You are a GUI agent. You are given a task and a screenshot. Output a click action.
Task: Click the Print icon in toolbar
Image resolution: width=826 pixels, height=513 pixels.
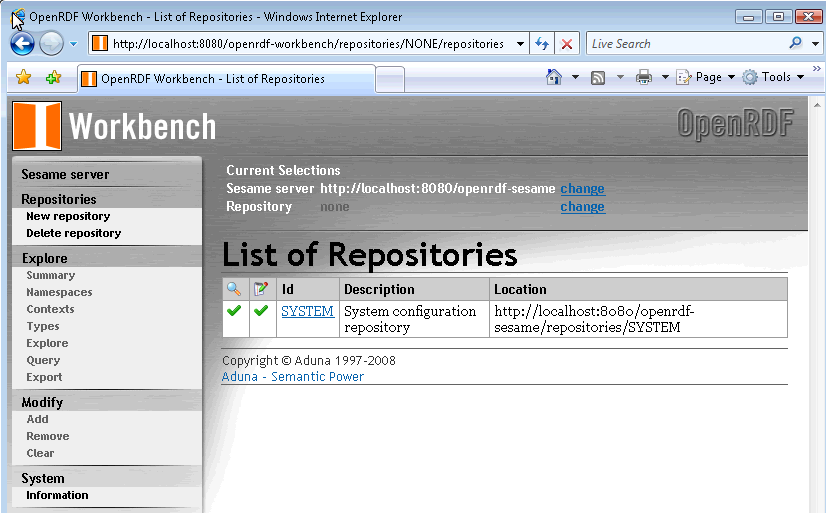tap(644, 77)
